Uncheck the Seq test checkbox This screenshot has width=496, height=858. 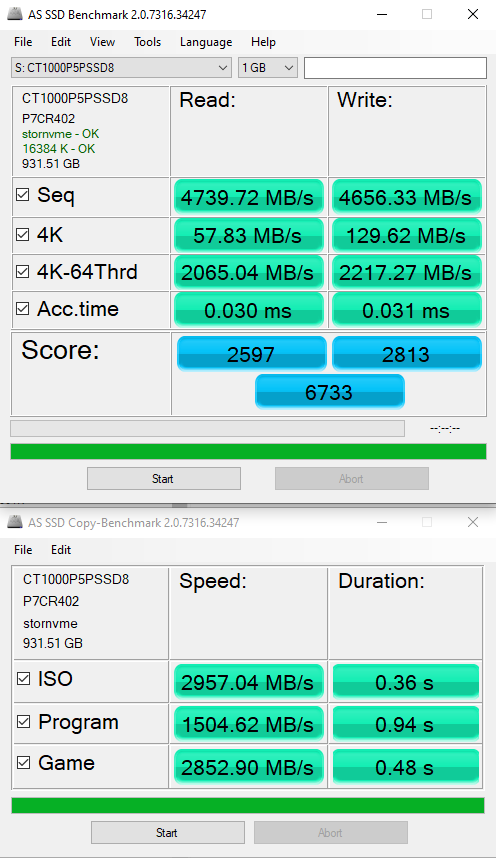point(22,194)
